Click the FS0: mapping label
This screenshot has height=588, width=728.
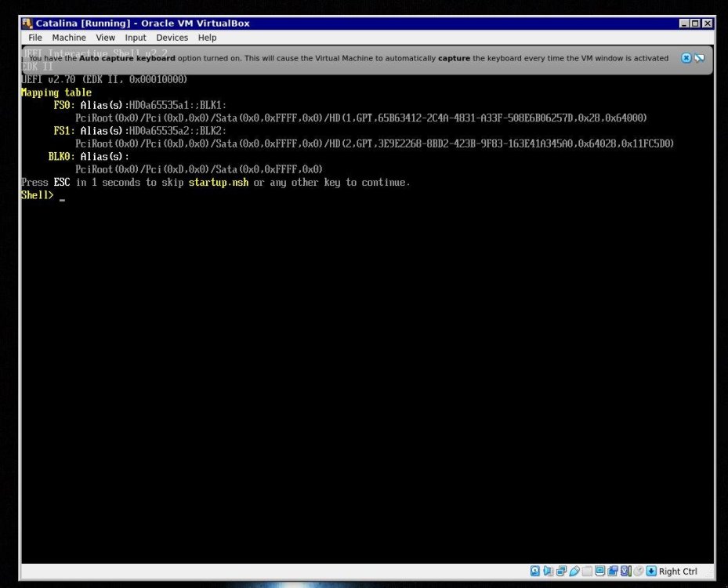click(x=64, y=105)
